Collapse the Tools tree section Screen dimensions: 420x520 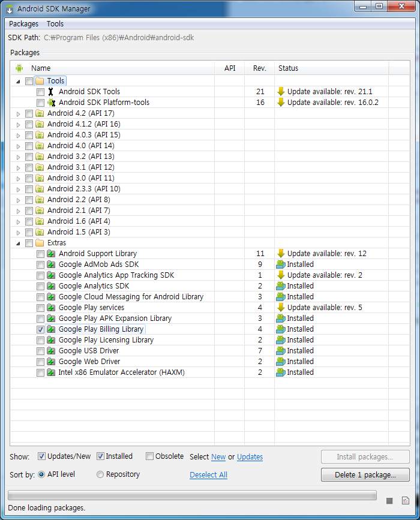point(18,81)
